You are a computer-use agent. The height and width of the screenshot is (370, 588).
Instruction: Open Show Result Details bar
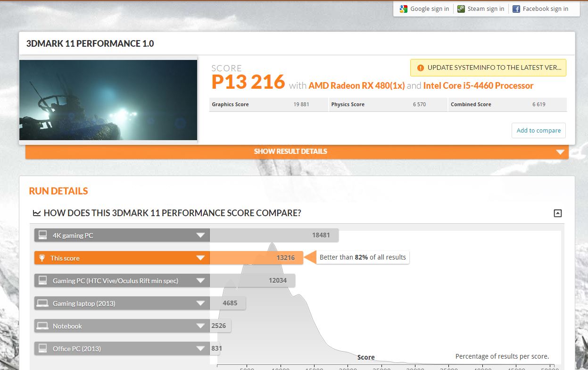297,151
